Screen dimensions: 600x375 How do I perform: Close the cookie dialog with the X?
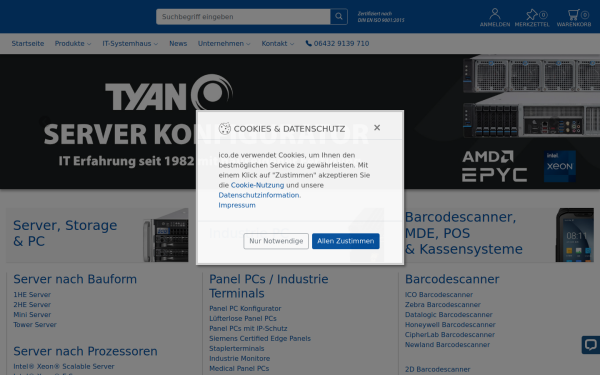pyautogui.click(x=377, y=127)
